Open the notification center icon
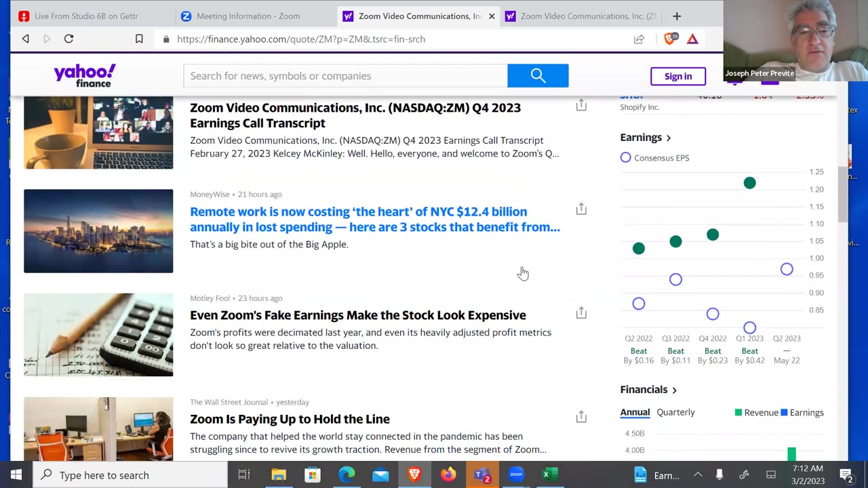The image size is (868, 488). [x=846, y=475]
